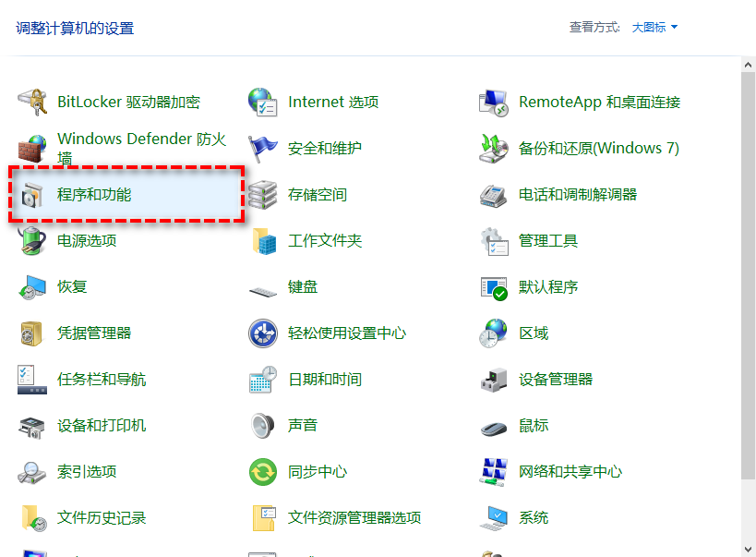Click the 设备和打印机 printer icon
This screenshot has height=557, width=756.
tap(32, 426)
